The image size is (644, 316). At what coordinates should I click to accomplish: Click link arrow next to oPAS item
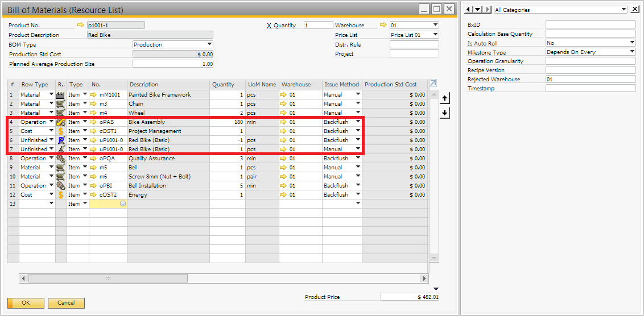94,122
